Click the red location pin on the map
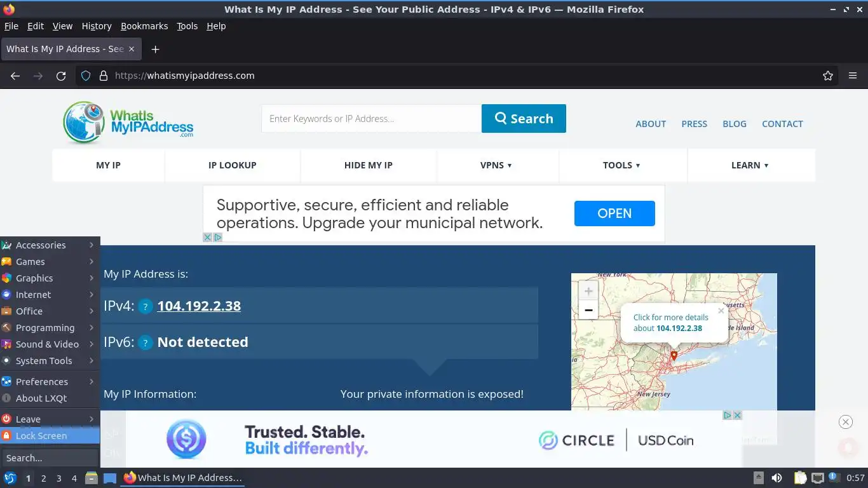 (x=674, y=356)
